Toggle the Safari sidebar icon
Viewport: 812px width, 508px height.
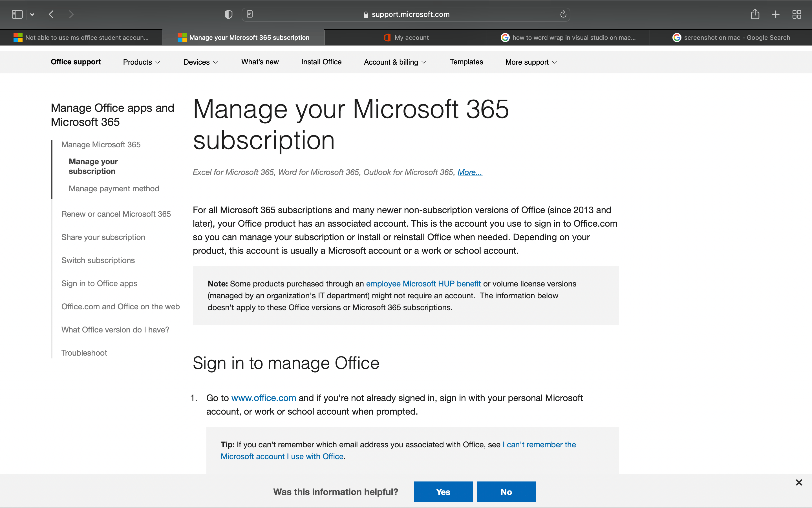pos(17,14)
